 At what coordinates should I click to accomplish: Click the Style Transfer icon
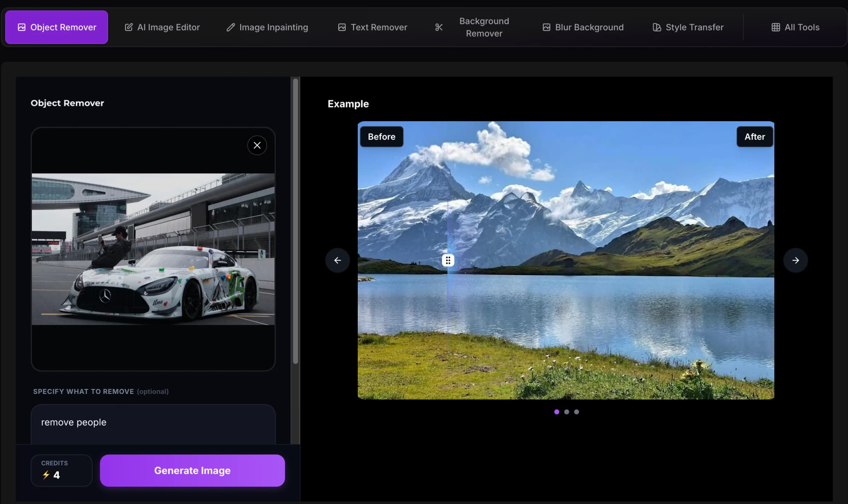(657, 27)
